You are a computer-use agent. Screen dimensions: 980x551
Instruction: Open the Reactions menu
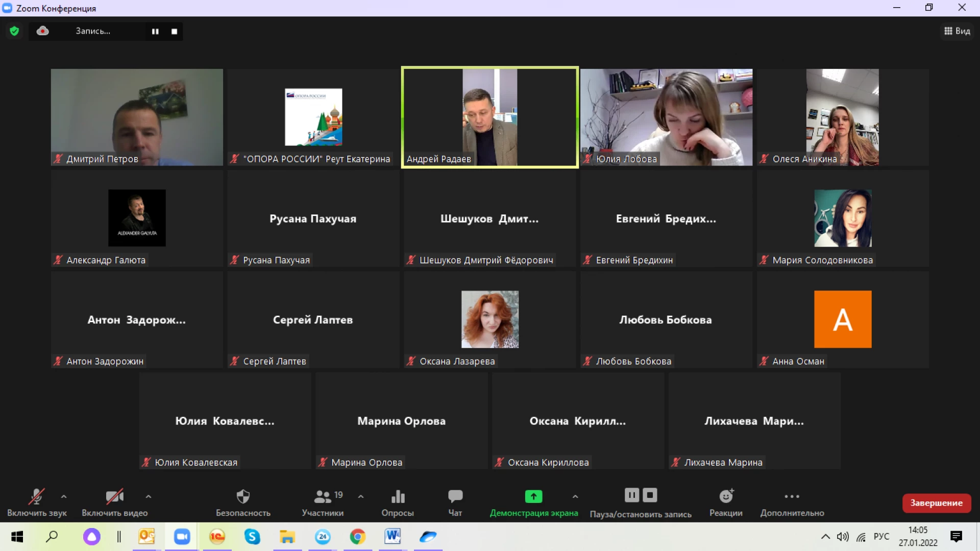click(726, 497)
